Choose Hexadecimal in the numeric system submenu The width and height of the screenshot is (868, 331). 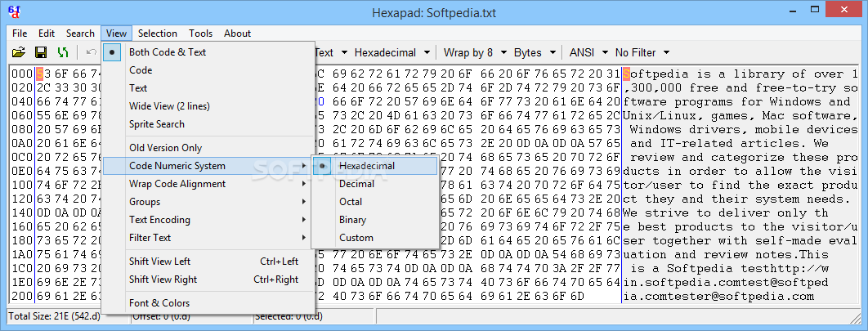375,165
